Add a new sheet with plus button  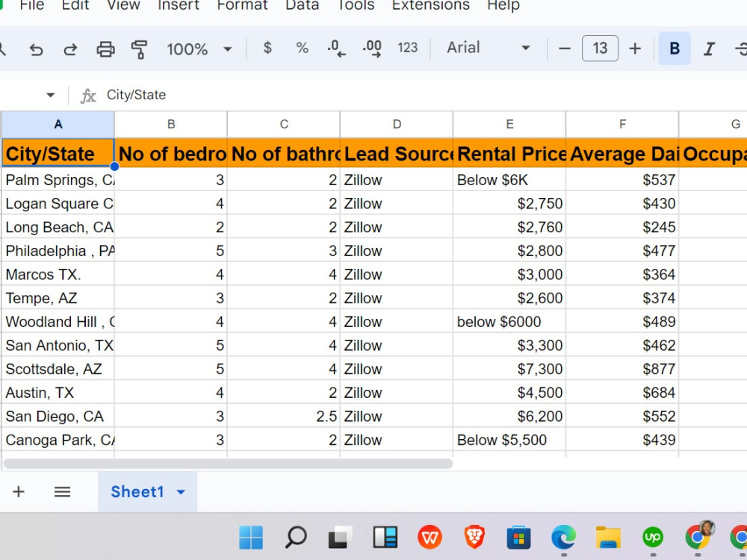click(19, 491)
